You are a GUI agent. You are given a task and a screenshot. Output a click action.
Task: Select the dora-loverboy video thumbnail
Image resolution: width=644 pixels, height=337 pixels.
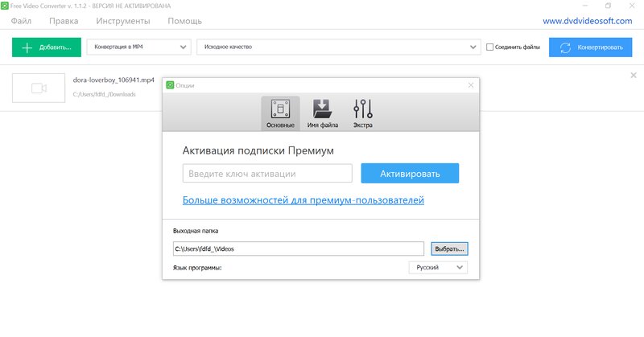[x=39, y=88]
